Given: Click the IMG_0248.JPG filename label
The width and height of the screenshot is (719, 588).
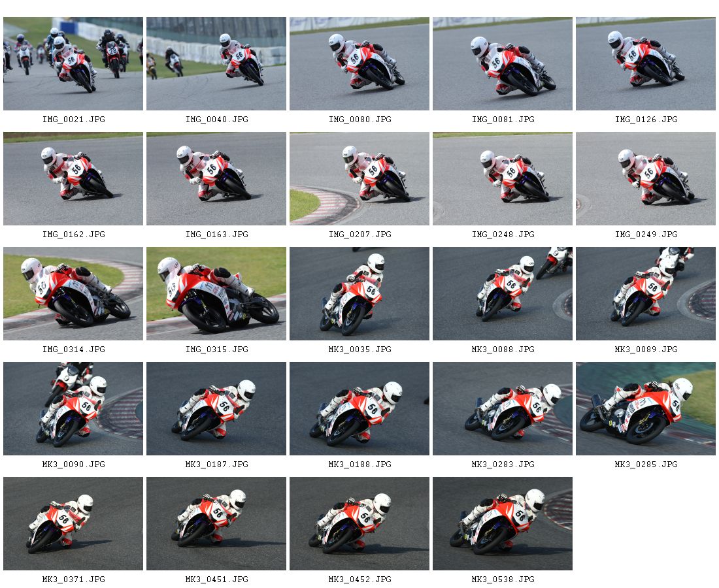Looking at the screenshot, I should click(503, 234).
